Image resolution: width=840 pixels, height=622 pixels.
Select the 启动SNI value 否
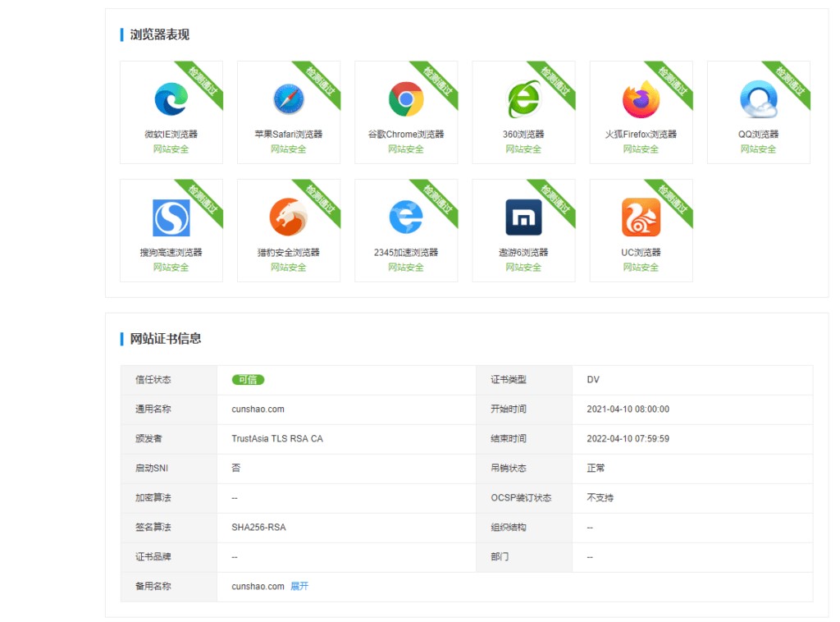click(235, 468)
